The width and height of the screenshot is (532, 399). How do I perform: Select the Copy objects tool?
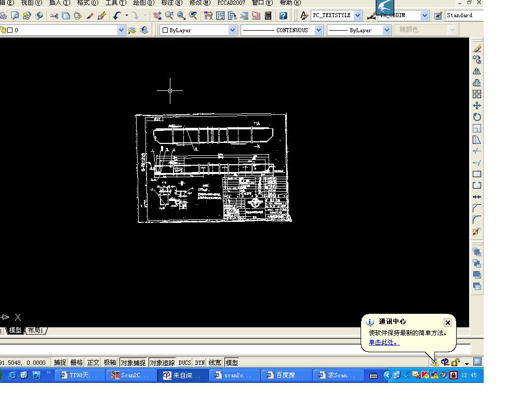tap(477, 60)
